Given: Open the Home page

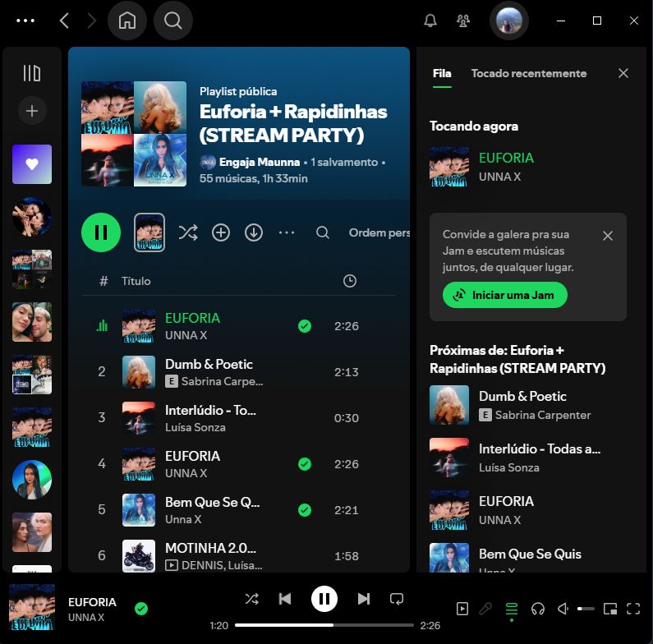Looking at the screenshot, I should point(127,21).
